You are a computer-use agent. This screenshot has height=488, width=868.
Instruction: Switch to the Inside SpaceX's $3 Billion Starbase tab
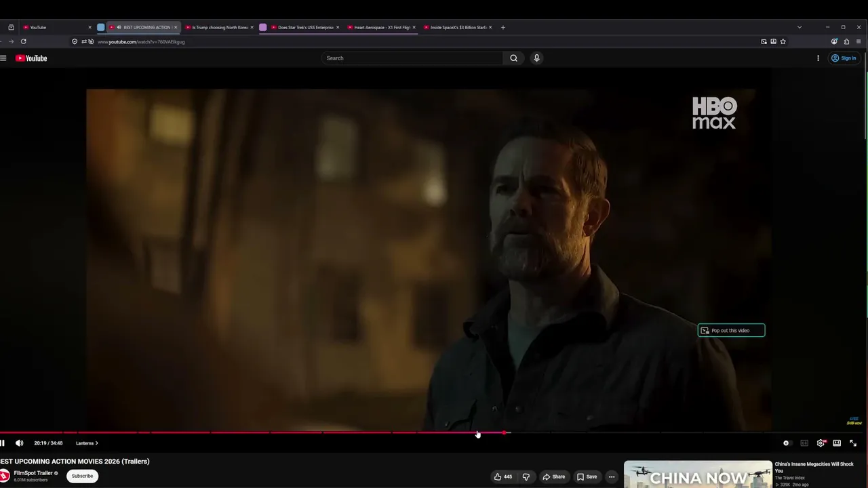click(x=458, y=27)
